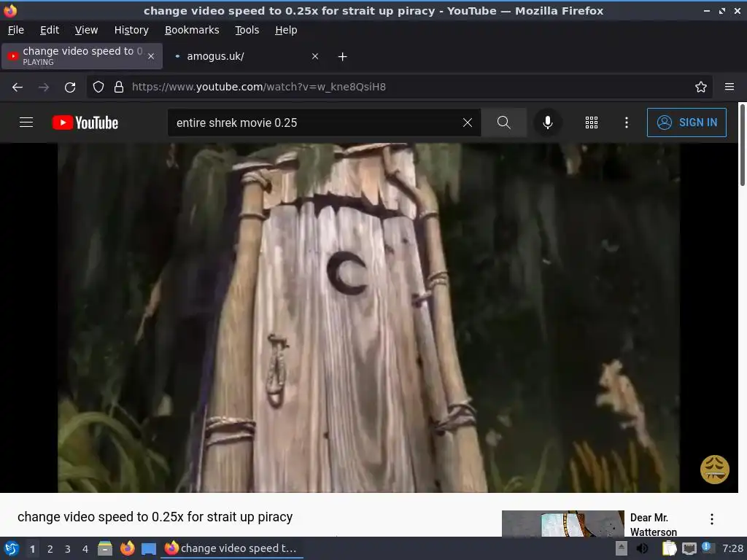Reload the page with the refresh icon
Image resolution: width=747 pixels, height=560 pixels.
point(70,87)
